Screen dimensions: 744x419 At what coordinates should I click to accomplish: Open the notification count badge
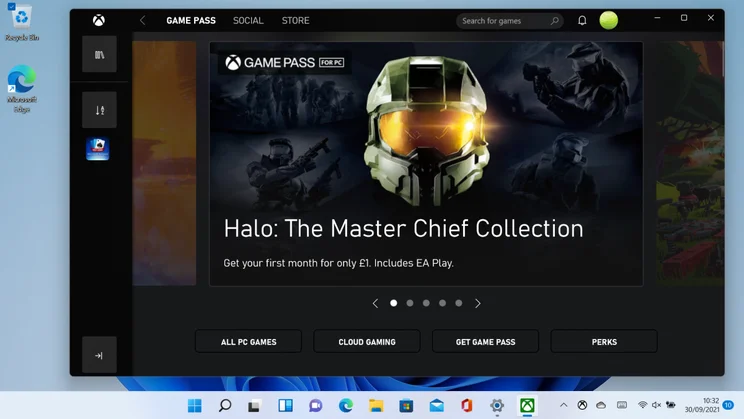point(728,405)
